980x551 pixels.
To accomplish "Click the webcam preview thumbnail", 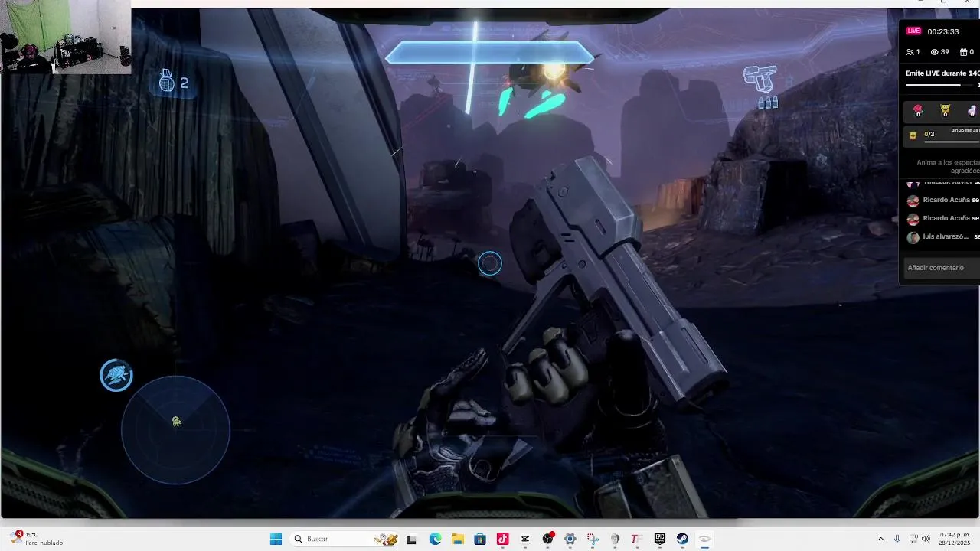I will tap(66, 38).
